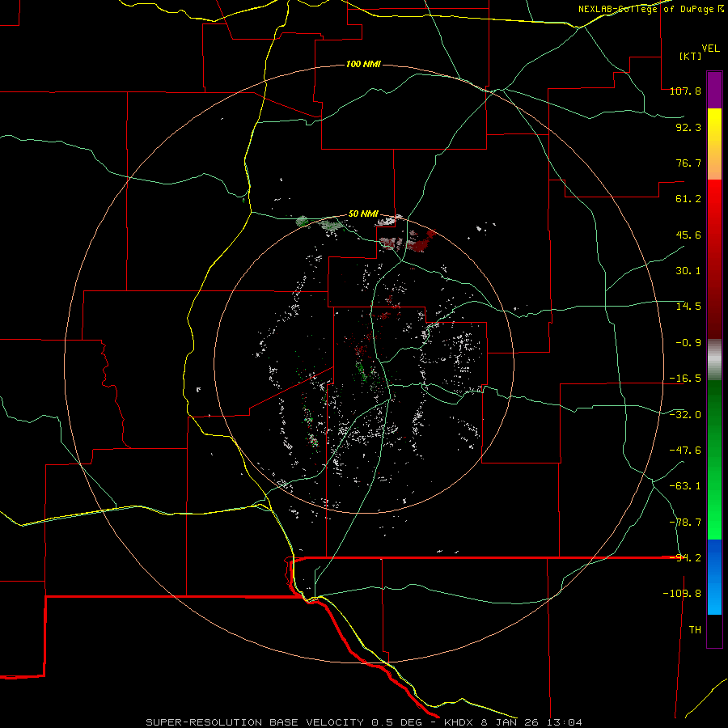Pick the gray segment of the color bar
This screenshot has width=728, height=728.
point(714,359)
